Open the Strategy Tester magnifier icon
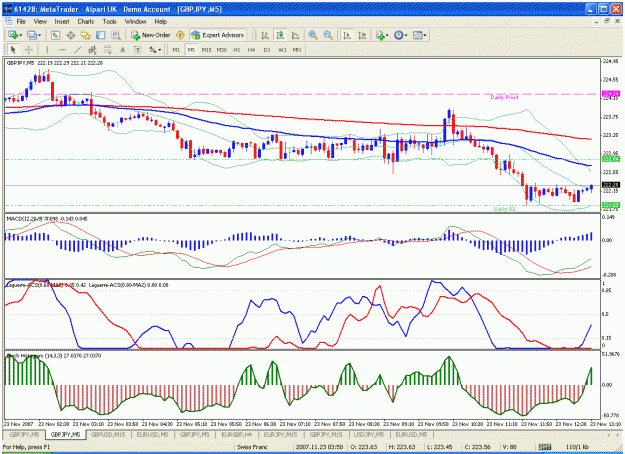 coord(116,35)
